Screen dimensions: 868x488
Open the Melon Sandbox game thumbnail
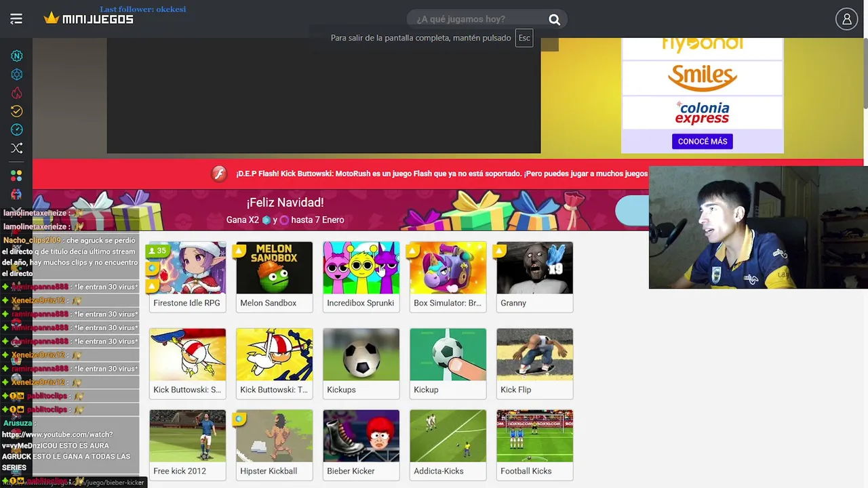275,268
